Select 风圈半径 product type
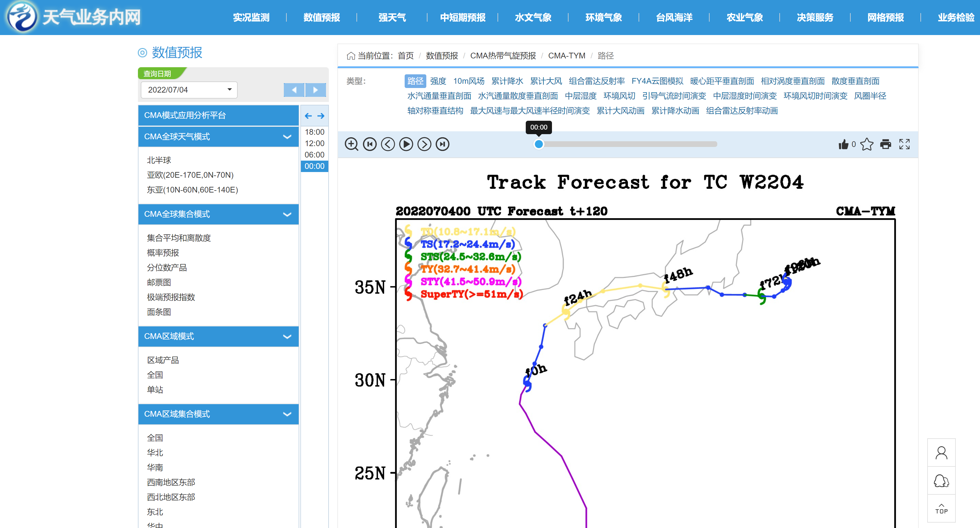980x528 pixels. 870,96
